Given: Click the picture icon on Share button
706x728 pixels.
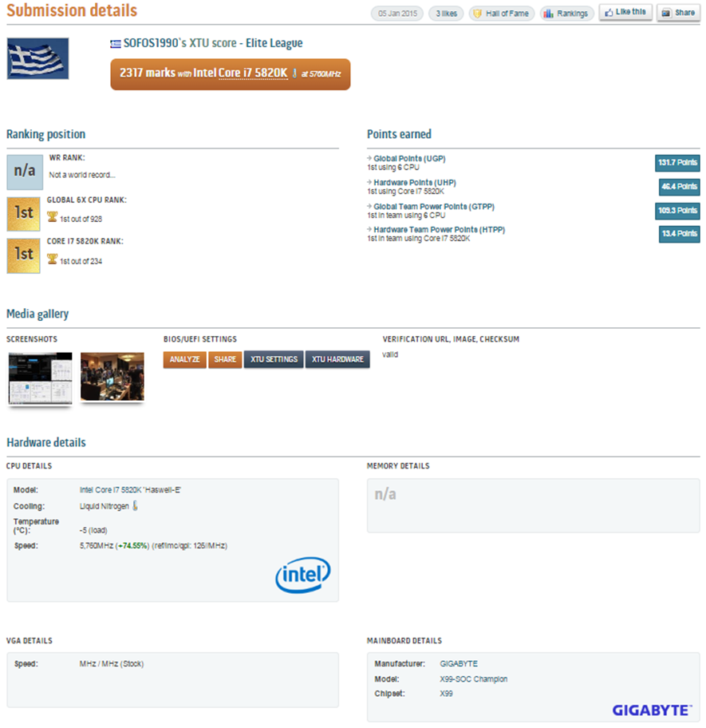Looking at the screenshot, I should coord(666,13).
